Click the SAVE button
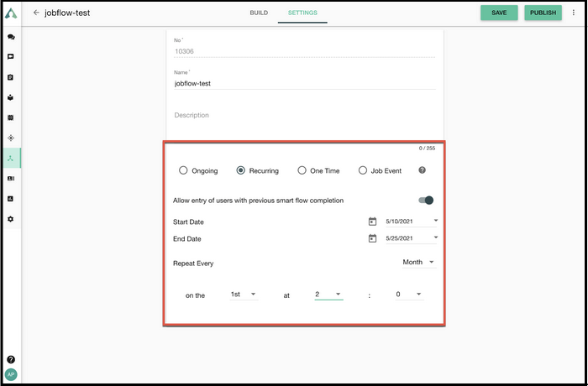The width and height of the screenshot is (588, 386). click(x=499, y=13)
